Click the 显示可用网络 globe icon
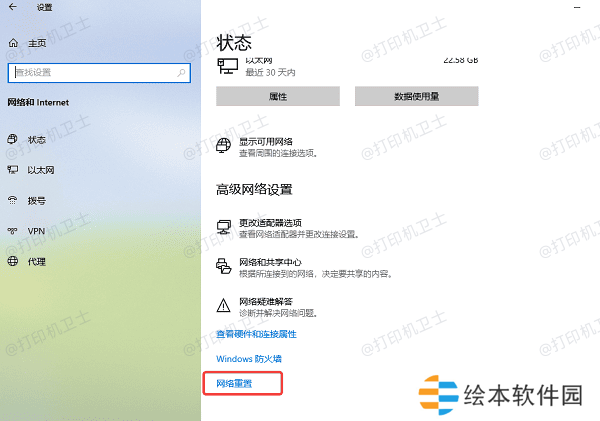Screen dimensions: 600x421 tap(223, 146)
